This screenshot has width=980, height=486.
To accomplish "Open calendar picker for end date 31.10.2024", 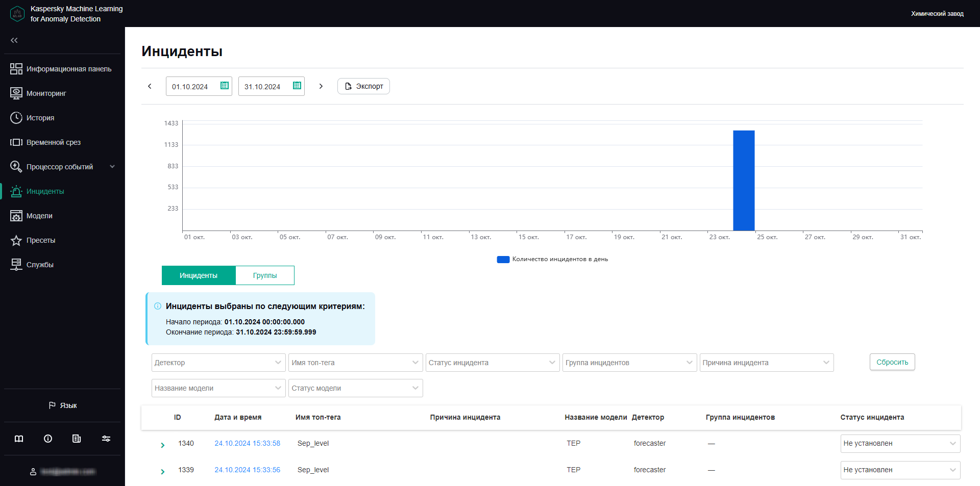I will click(x=297, y=86).
